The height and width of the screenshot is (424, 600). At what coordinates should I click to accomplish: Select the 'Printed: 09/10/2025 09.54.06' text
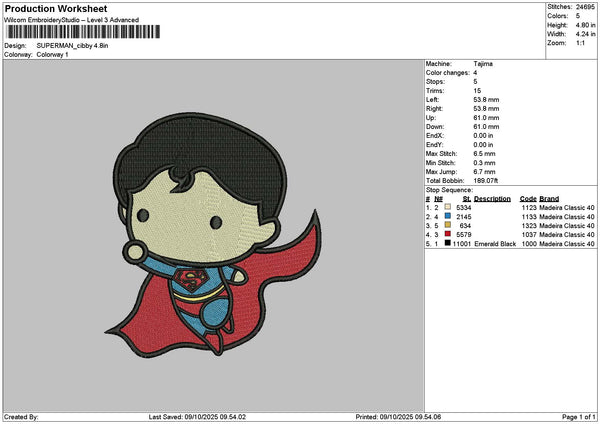coord(398,417)
